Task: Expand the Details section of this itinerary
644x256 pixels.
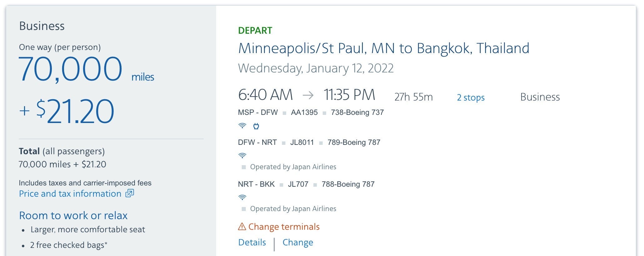Action: coord(252,242)
